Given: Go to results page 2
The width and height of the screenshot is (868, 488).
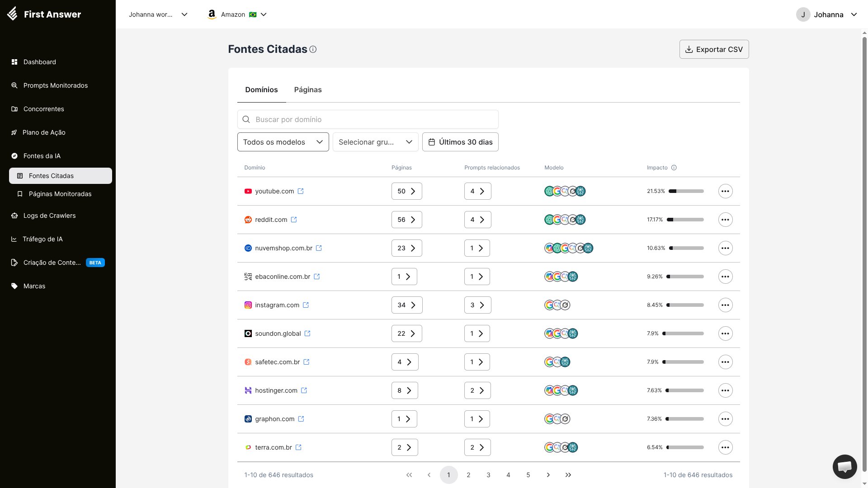Looking at the screenshot, I should point(469,475).
